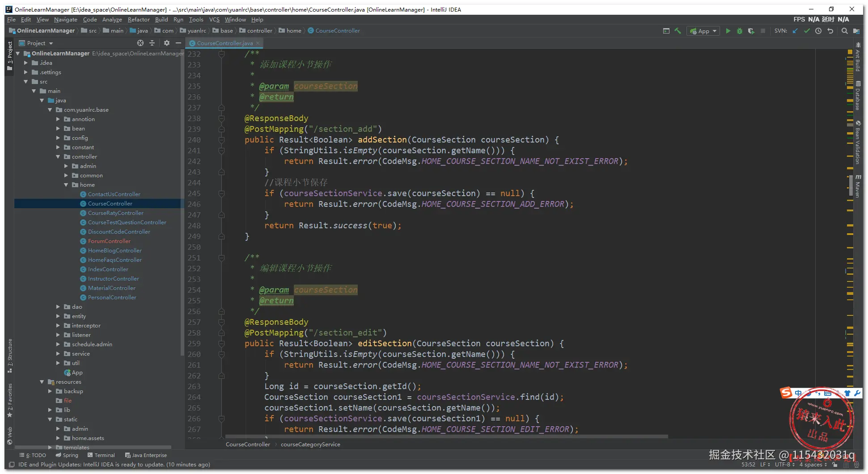Open the VCS menu

[x=214, y=20]
